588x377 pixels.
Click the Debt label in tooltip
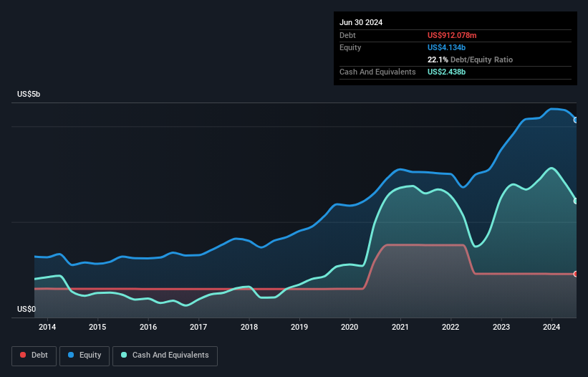point(347,35)
